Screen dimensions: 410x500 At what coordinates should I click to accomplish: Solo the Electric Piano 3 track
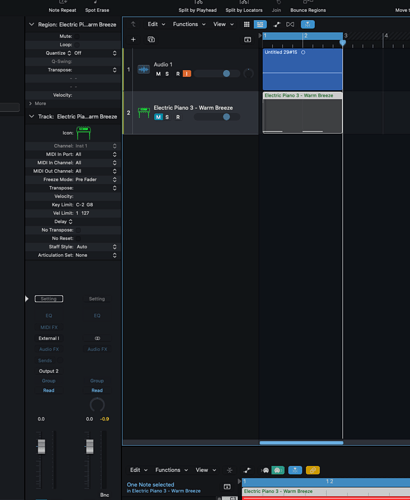point(167,117)
